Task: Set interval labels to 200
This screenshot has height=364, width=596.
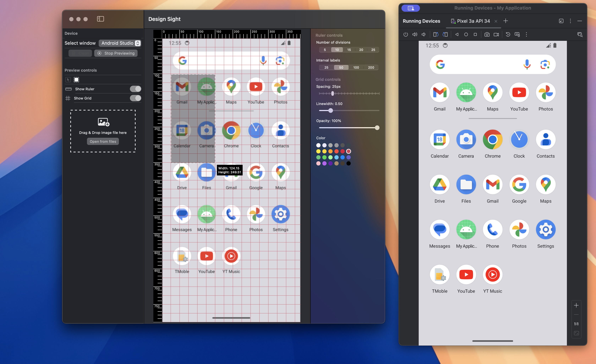Action: pos(371,67)
